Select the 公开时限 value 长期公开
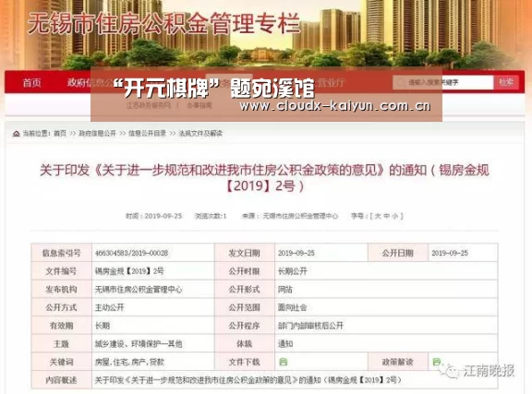The image size is (532, 394). coord(293,271)
